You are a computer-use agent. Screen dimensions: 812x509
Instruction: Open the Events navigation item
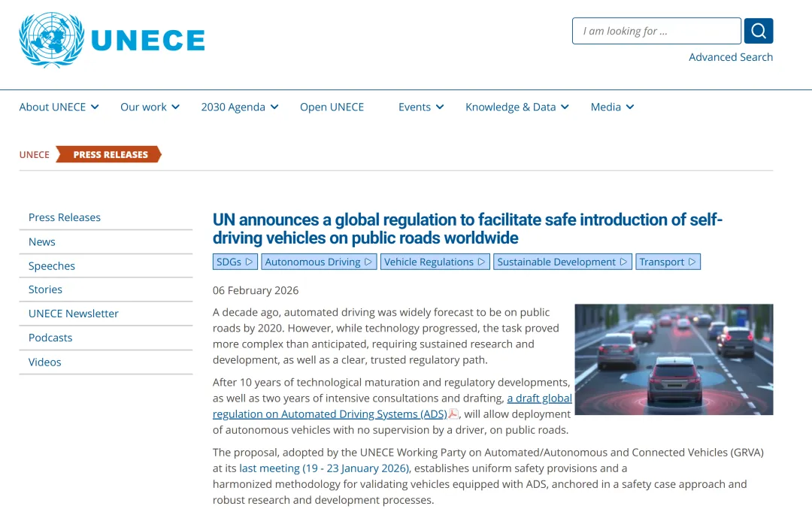coord(414,108)
